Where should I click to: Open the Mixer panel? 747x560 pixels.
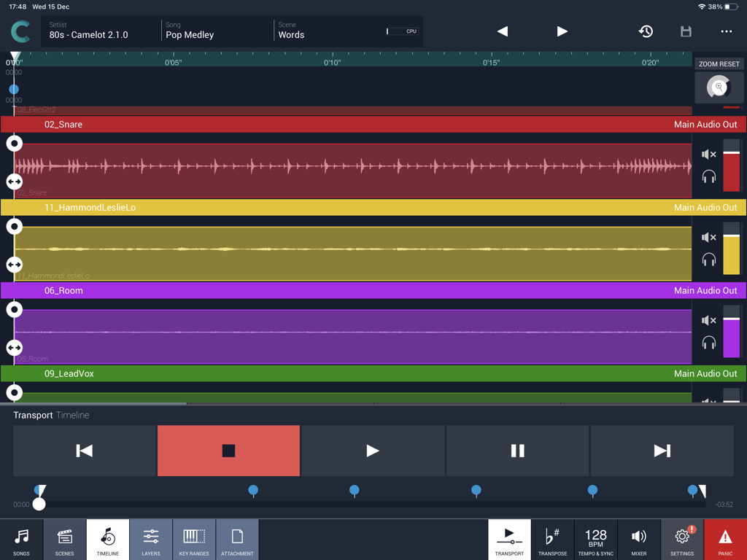pyautogui.click(x=638, y=540)
